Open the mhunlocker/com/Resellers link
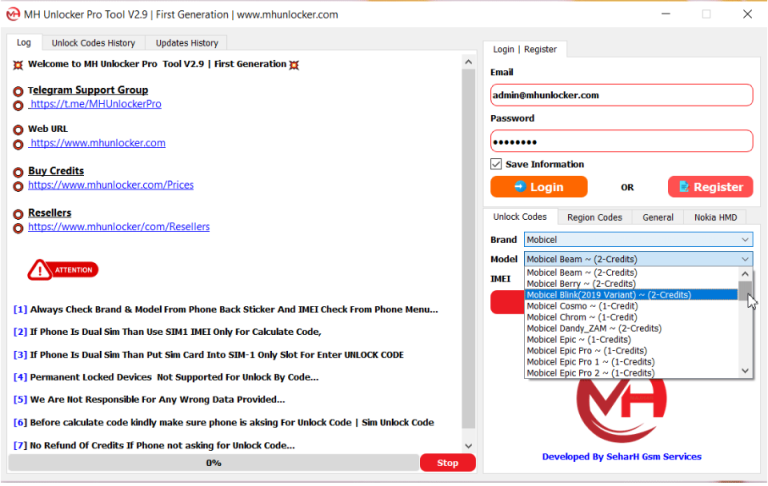 119,227
